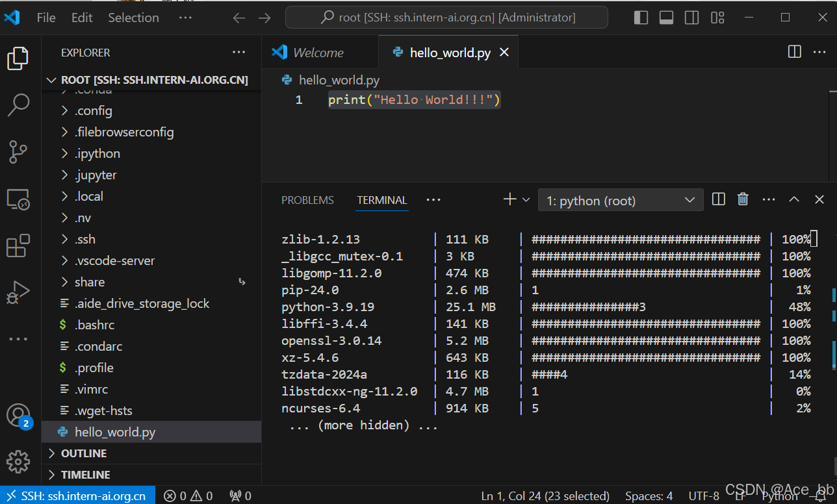Change file encoding via UTF-8
Screen dimensions: 837x504
[704, 496]
